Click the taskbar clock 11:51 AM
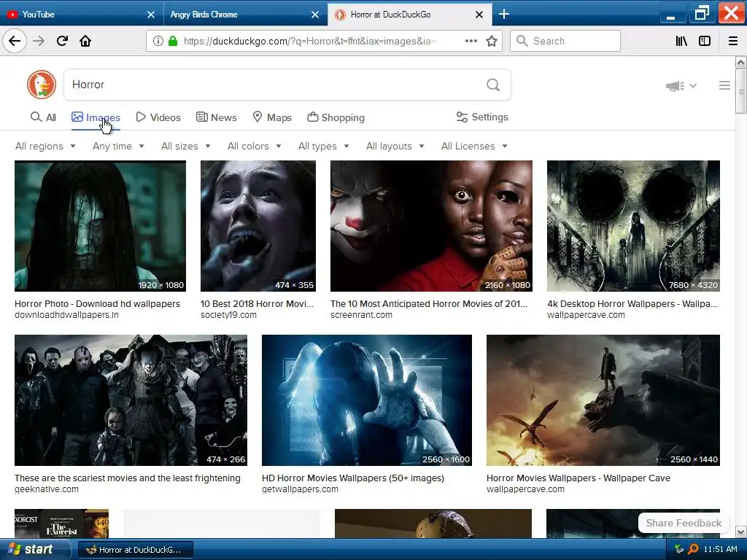The width and height of the screenshot is (747, 560). (x=720, y=549)
